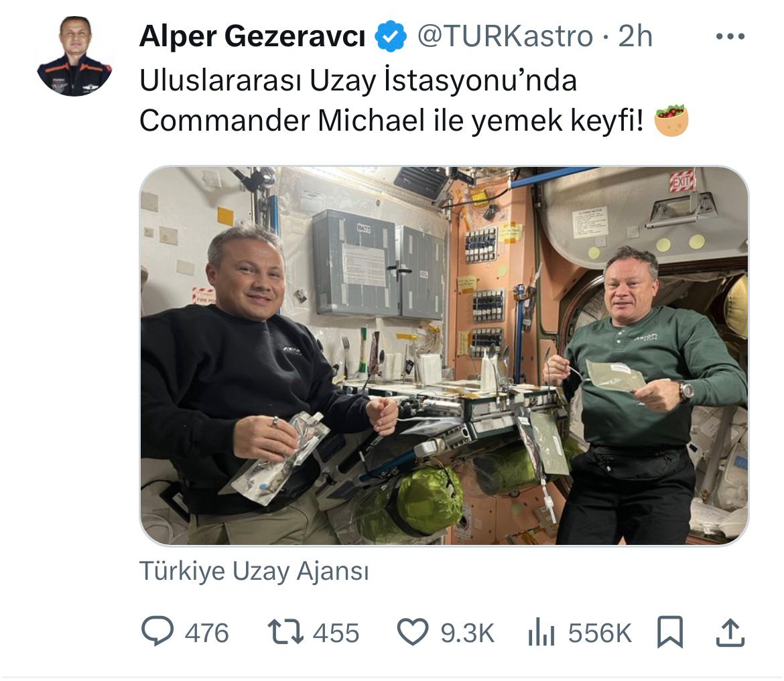Click the 9.3K likes count
The width and height of the screenshot is (784, 681).
pyautogui.click(x=467, y=633)
